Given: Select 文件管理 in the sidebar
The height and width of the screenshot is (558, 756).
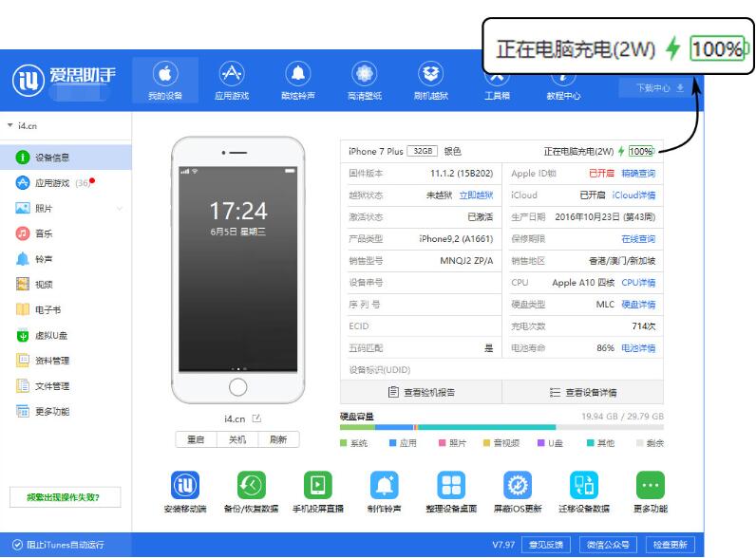Looking at the screenshot, I should pos(52,386).
